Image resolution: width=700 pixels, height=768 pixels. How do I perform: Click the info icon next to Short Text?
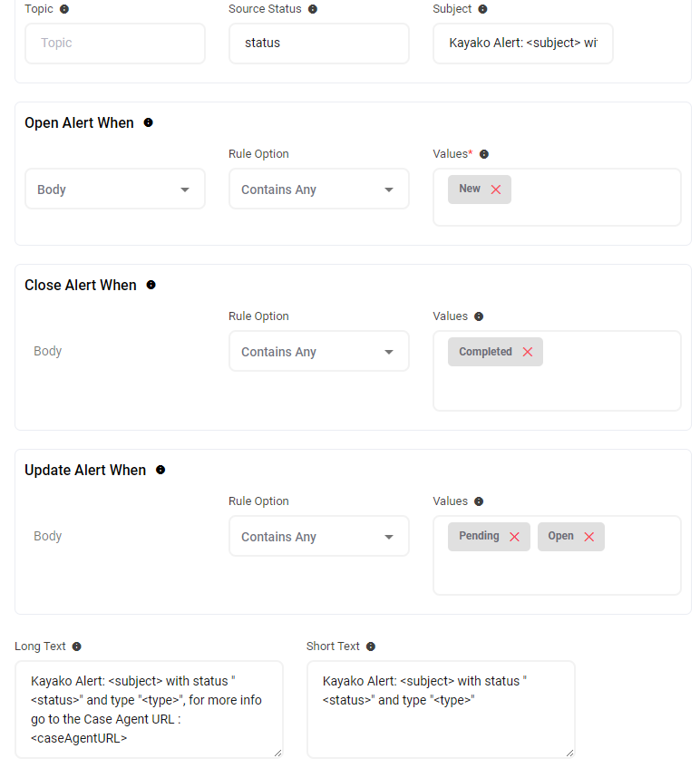pos(371,646)
